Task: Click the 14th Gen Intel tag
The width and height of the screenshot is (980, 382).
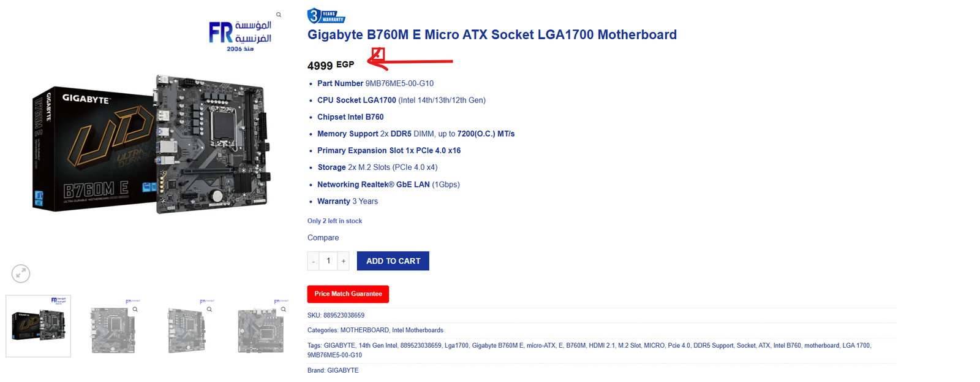Action: [378, 346]
